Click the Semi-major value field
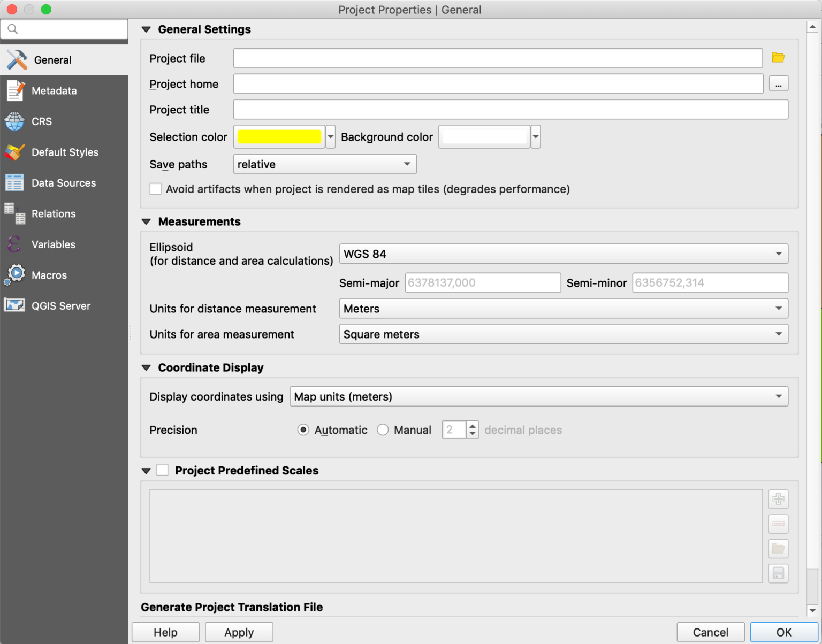Viewport: 822px width, 644px height. (483, 282)
